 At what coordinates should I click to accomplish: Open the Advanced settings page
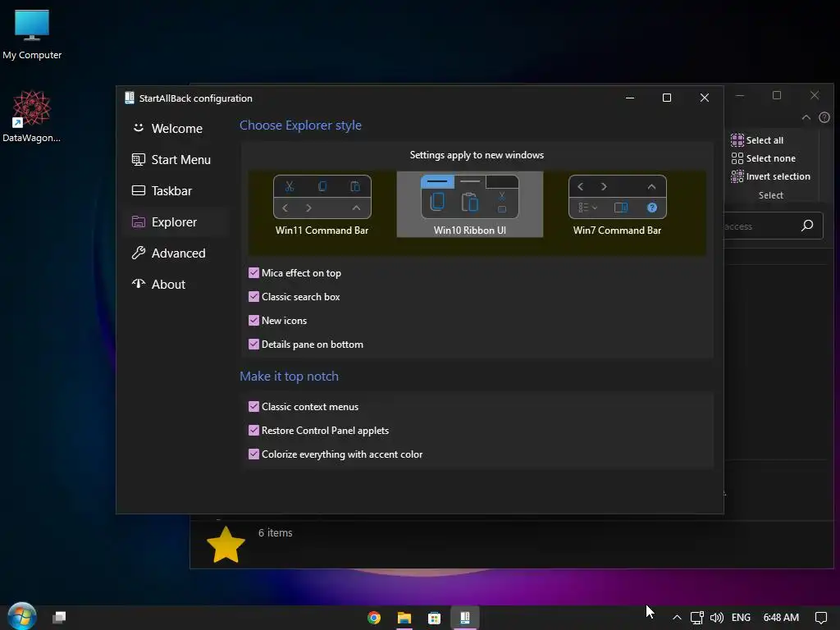click(x=176, y=253)
